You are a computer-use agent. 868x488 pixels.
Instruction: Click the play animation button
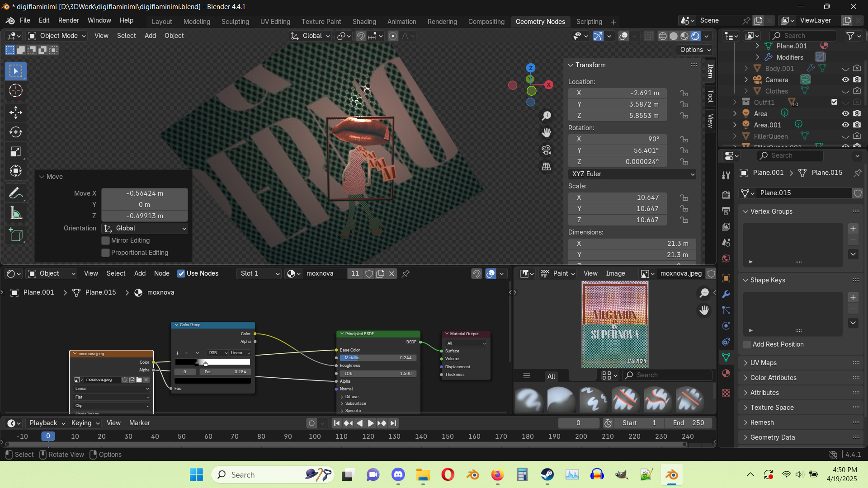(x=371, y=423)
